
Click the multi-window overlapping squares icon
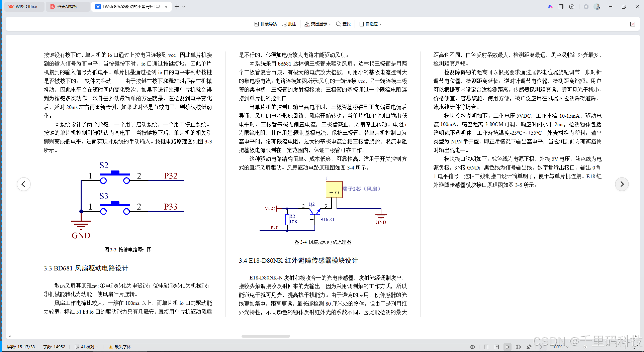(x=561, y=7)
